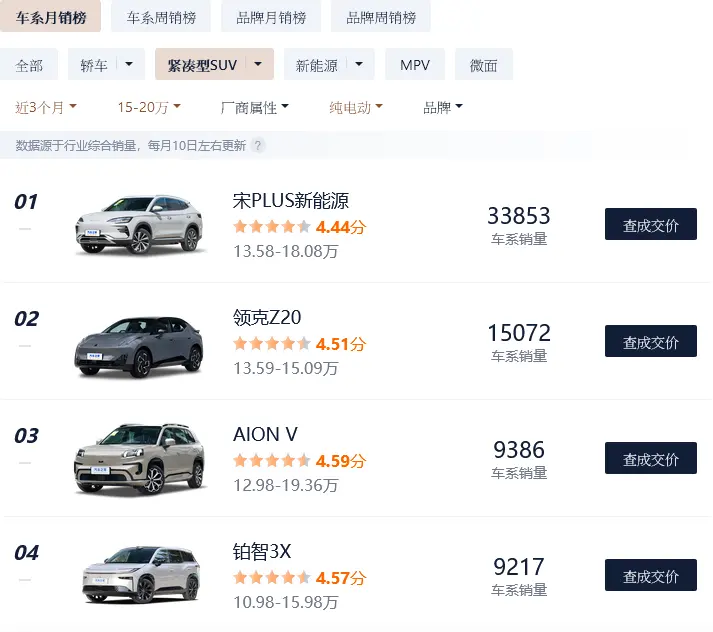Open the 15-20万 price filter

tap(149, 107)
